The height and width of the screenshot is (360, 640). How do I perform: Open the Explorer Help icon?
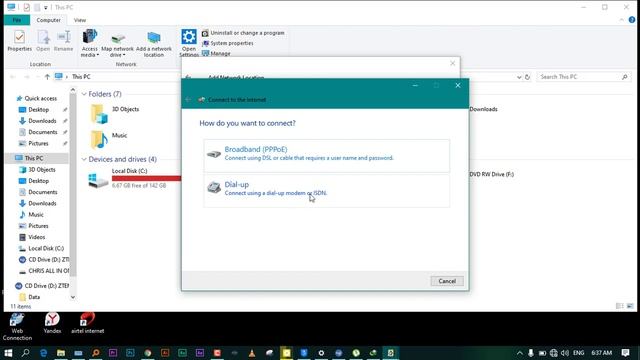tap(632, 20)
